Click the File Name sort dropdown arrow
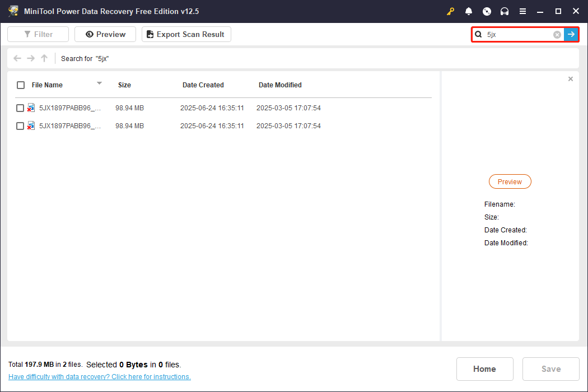Image resolution: width=588 pixels, height=392 pixels. tap(99, 83)
